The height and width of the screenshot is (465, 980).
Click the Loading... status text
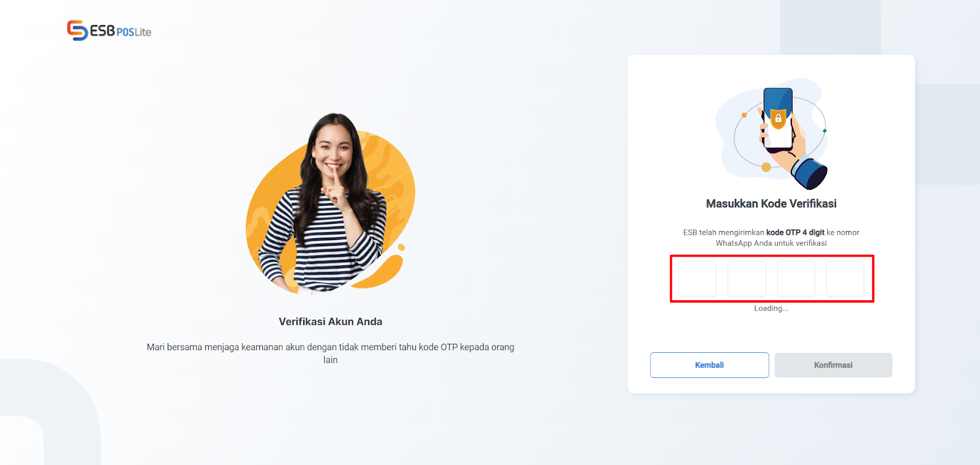tap(771, 308)
